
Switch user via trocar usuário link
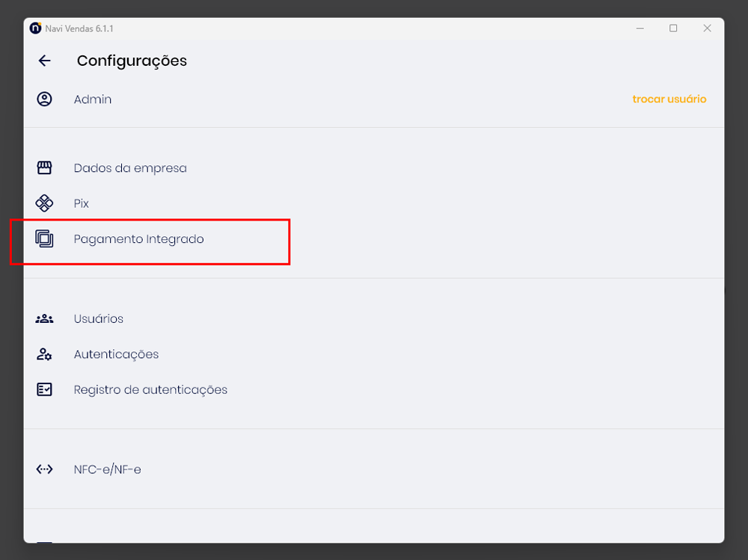[x=669, y=99]
